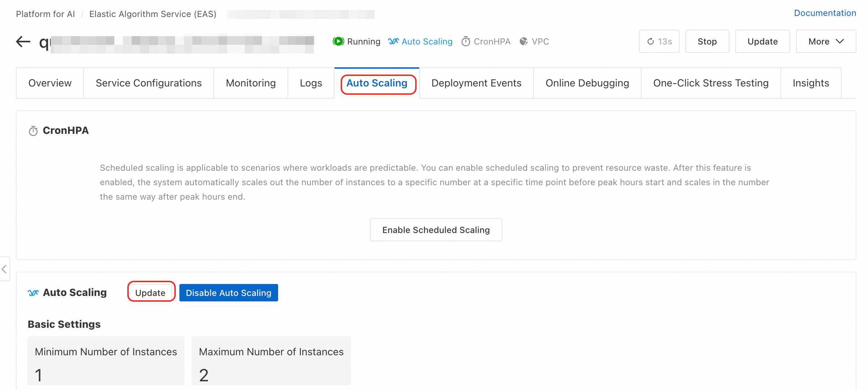
Task: Click the Auto Scaling status label in header
Action: point(427,42)
